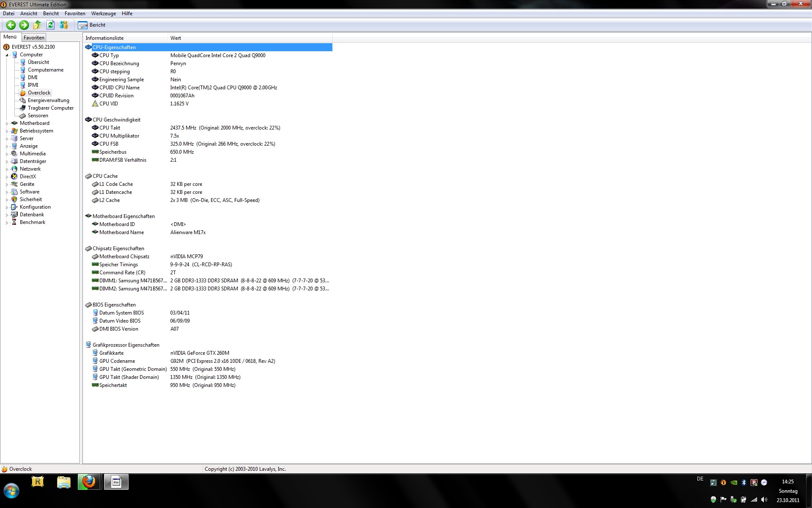Click the folder up-level toolbar icon

[x=37, y=25]
